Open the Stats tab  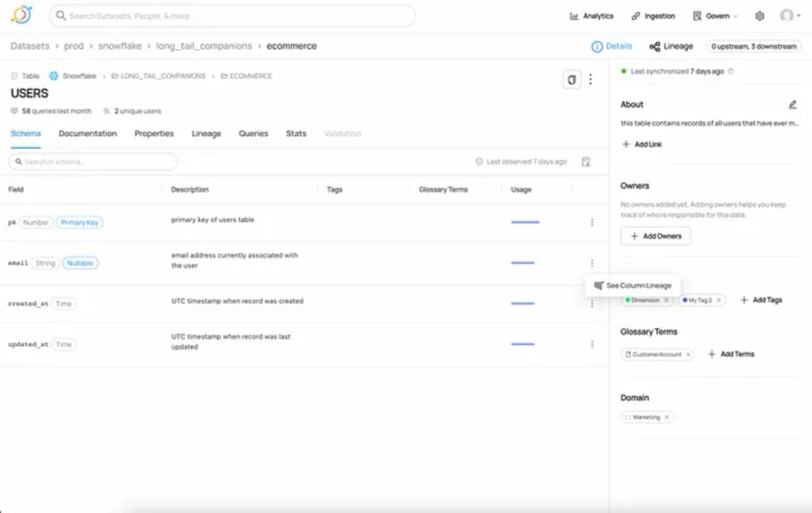coord(296,133)
